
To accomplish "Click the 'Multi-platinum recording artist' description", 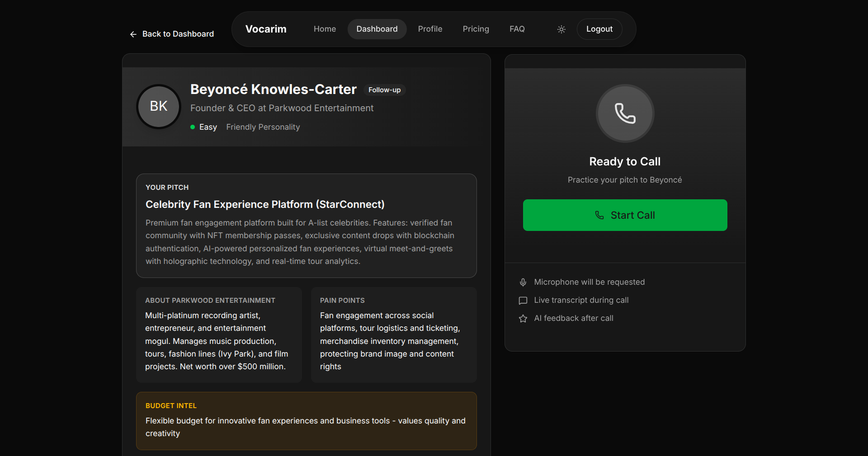I will pyautogui.click(x=217, y=341).
